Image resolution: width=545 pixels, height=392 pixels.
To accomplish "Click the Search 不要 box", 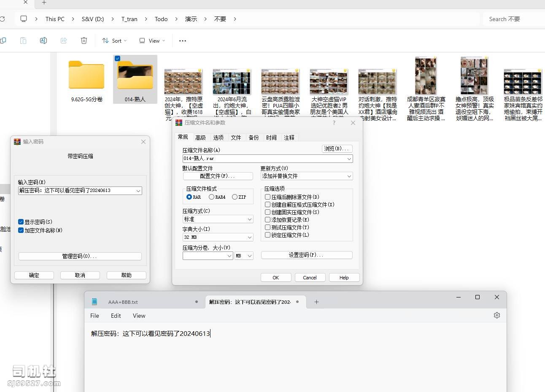I will tap(514, 19).
